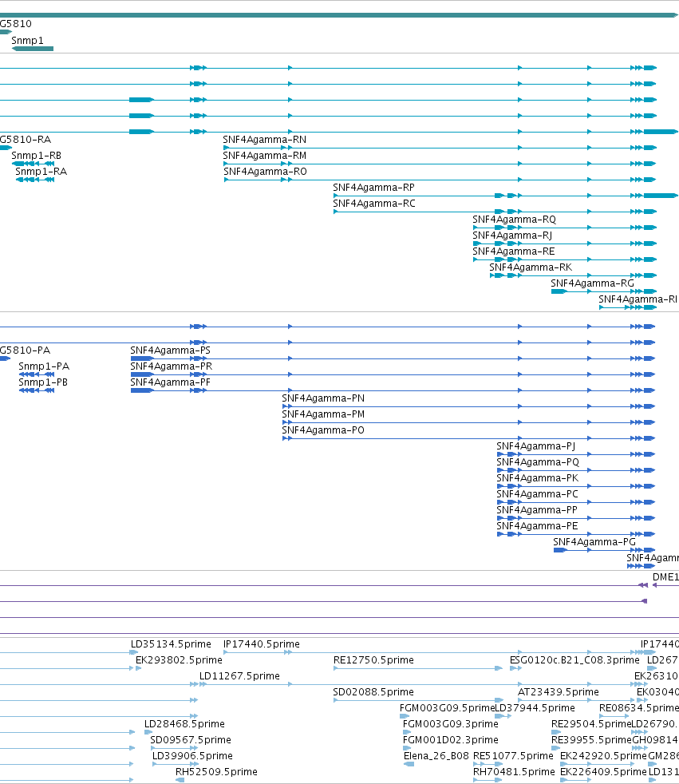Screen dimensions: 679x784
Task: Click EST FGM003G09.5prime label
Action: [447, 708]
